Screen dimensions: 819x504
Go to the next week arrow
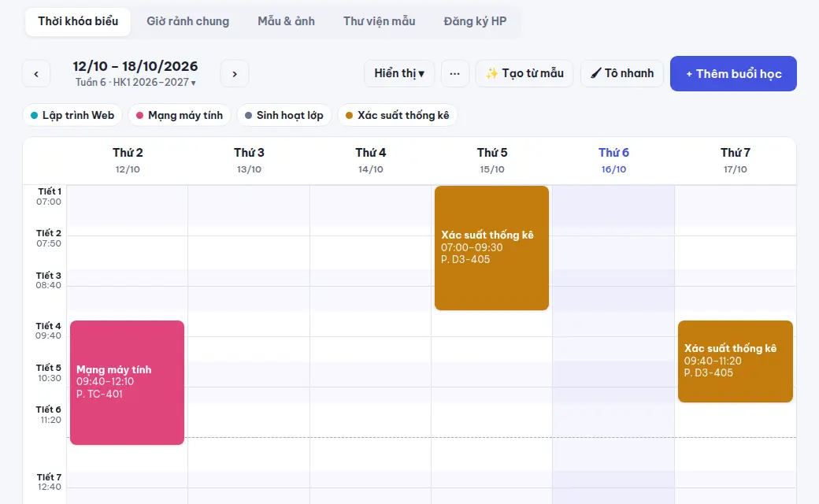tap(235, 74)
